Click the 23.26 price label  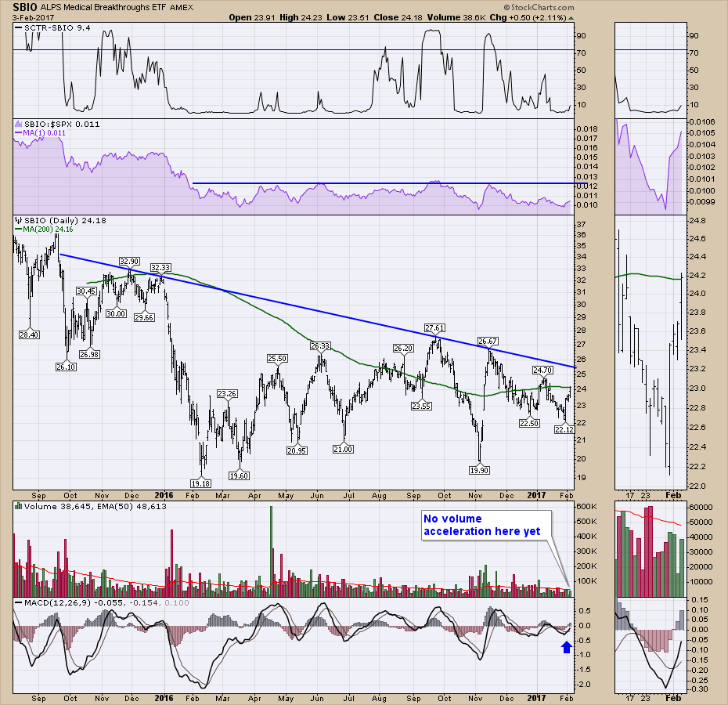click(x=227, y=394)
